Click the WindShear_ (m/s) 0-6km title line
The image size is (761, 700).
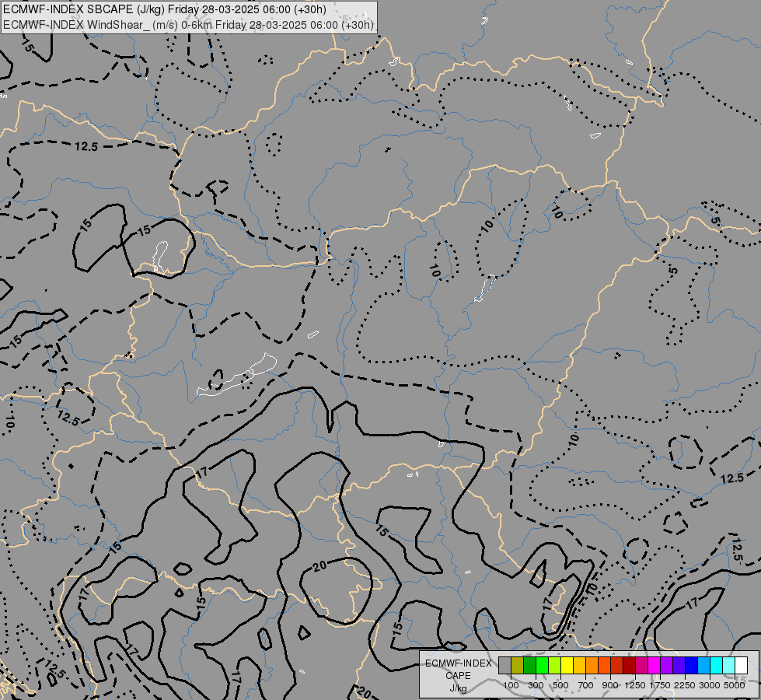pyautogui.click(x=188, y=25)
